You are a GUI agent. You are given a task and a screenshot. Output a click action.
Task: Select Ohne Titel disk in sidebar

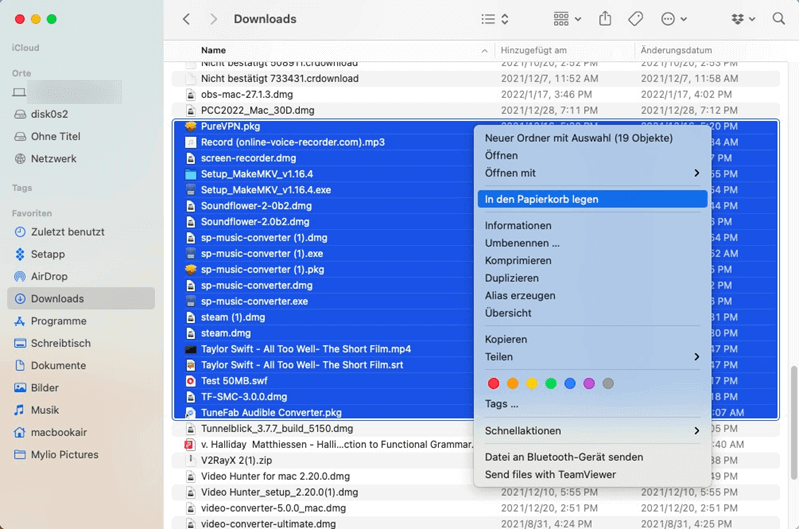[56, 137]
